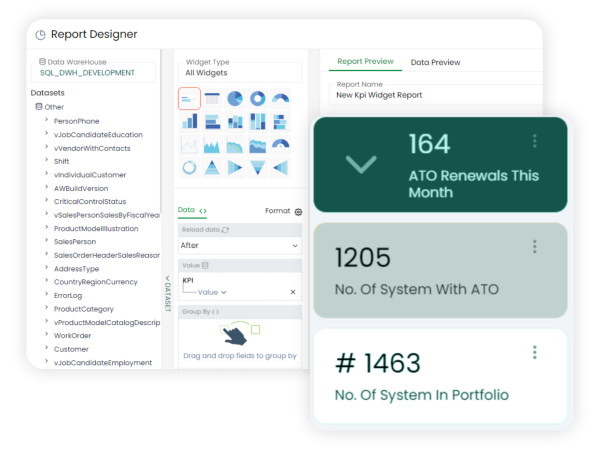Expand the CriticalControlStatus dataset node
600x450 pixels.
[46, 201]
